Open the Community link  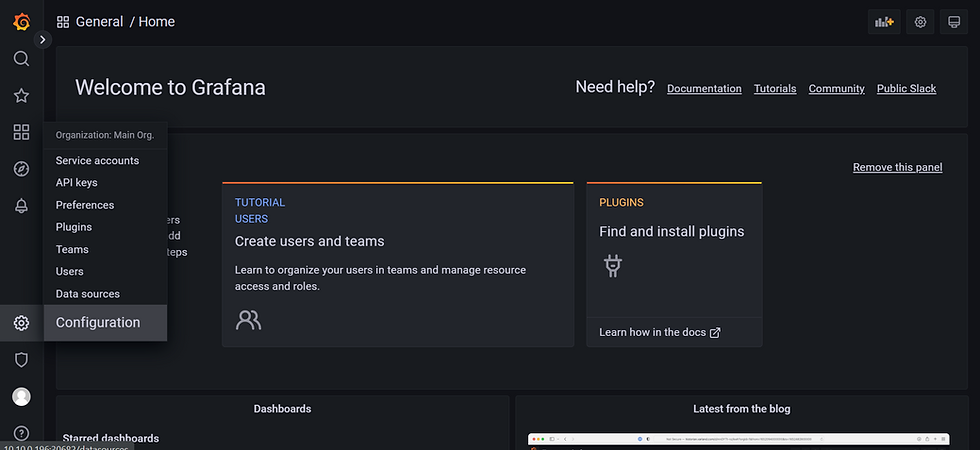click(836, 89)
